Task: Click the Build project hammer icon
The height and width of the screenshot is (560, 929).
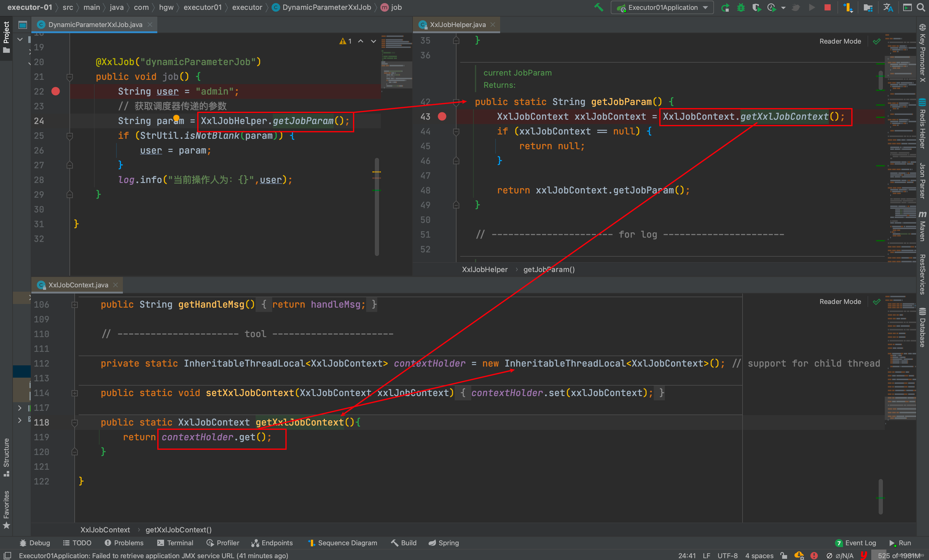Action: [599, 8]
